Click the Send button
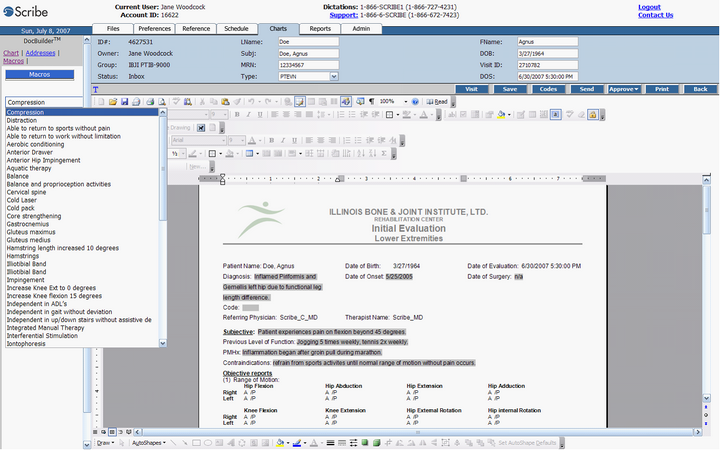 click(x=586, y=89)
